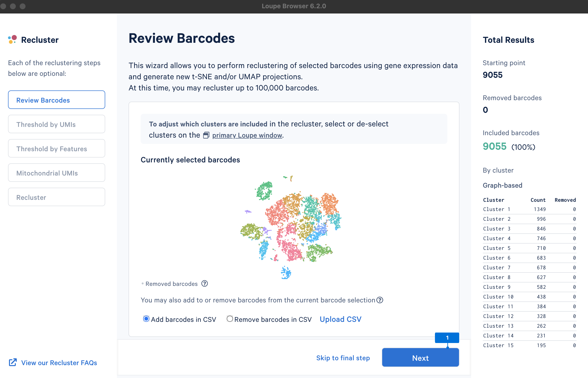Open the Threshold by Features step
This screenshot has width=588, height=378.
(57, 149)
